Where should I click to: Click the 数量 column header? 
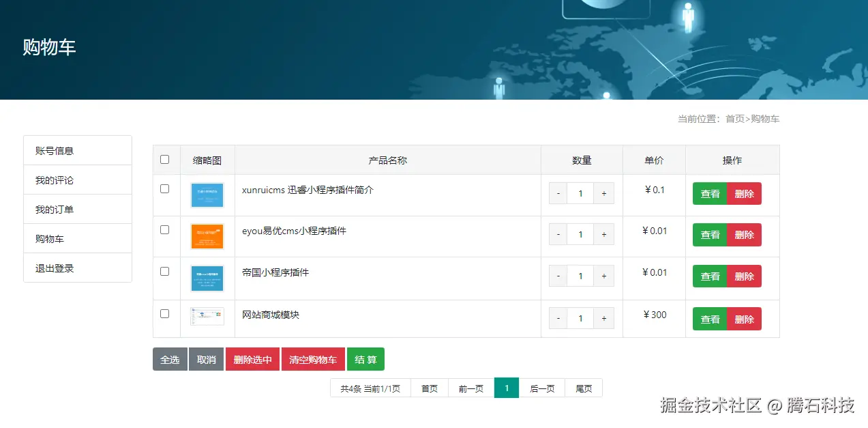[582, 160]
